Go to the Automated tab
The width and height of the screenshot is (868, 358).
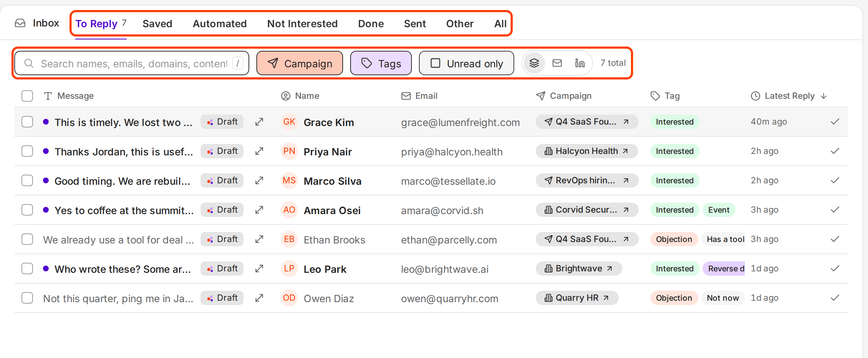(x=220, y=24)
